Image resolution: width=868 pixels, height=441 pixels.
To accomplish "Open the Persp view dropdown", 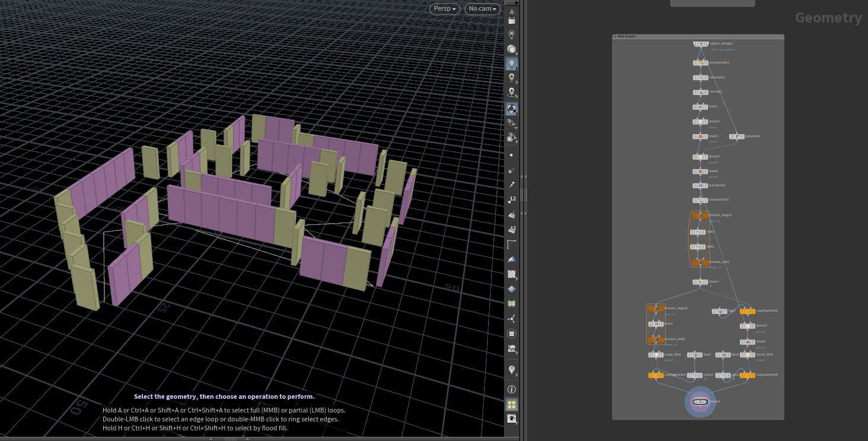I will [443, 9].
